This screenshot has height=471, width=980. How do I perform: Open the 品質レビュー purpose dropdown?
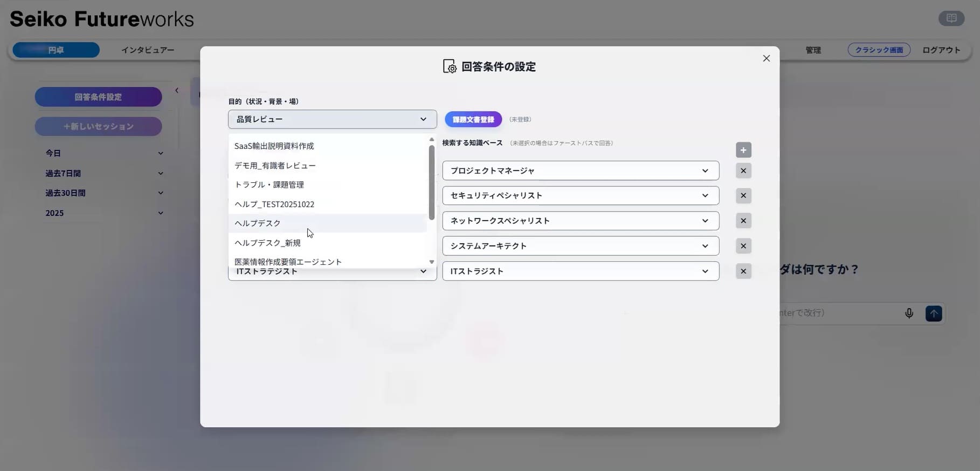click(x=332, y=119)
